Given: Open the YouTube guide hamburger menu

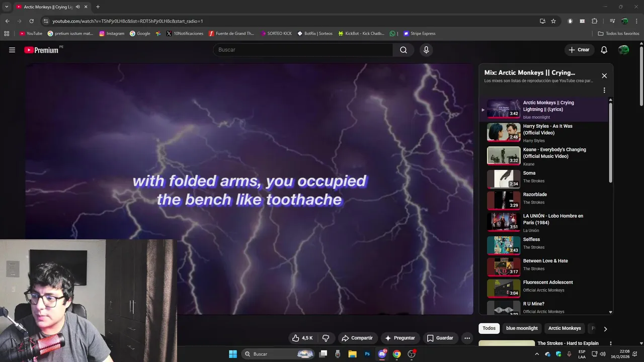Looking at the screenshot, I should [12, 50].
